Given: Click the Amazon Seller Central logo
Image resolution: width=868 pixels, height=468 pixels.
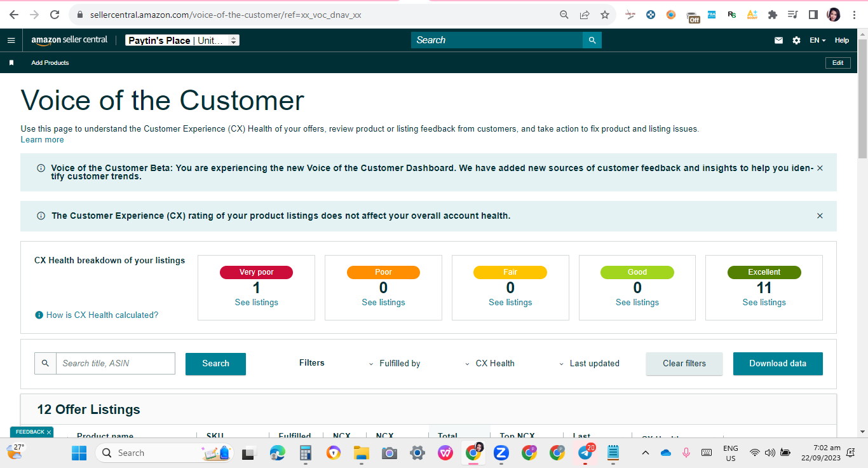Looking at the screenshot, I should pyautogui.click(x=70, y=40).
